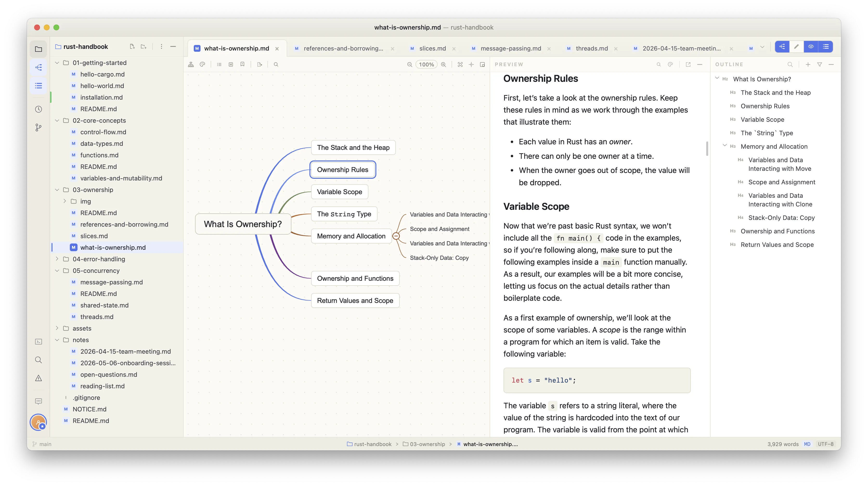Viewport: 868px width, 486px height.
Task: Open the preview in a new window
Action: tap(688, 64)
